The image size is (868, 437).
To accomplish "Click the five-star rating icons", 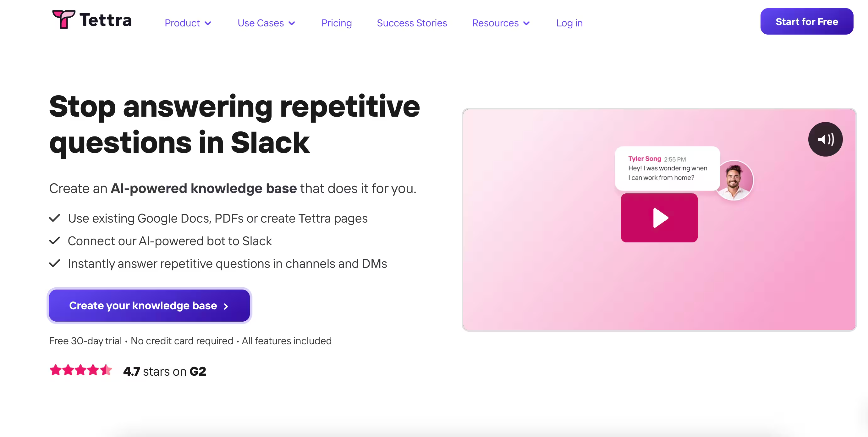I will pyautogui.click(x=81, y=370).
